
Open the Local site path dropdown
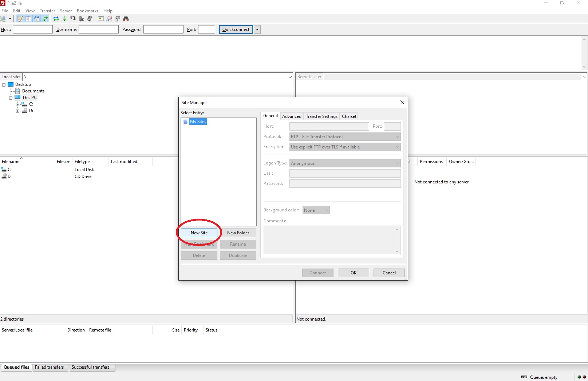click(290, 77)
